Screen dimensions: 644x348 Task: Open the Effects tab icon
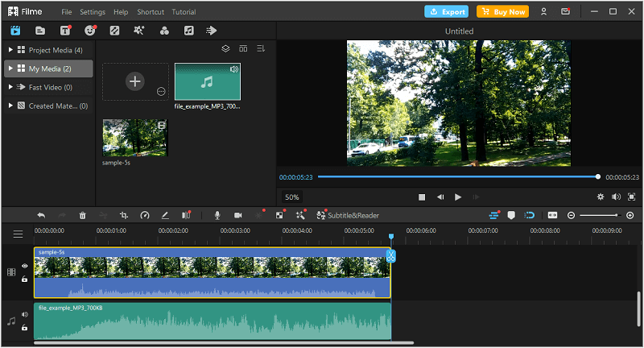pyautogui.click(x=114, y=31)
